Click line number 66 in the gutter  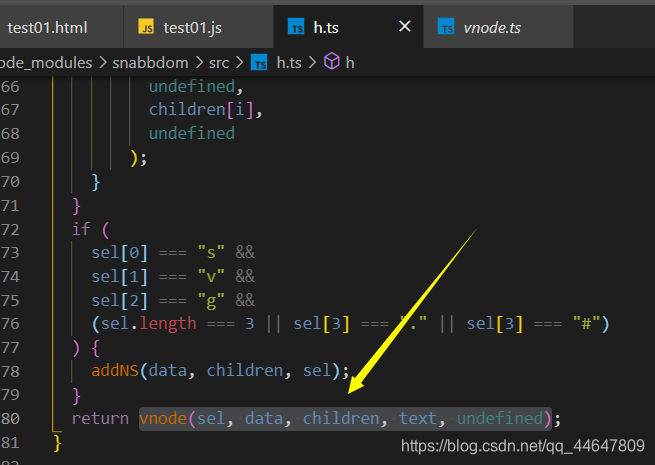point(10,87)
